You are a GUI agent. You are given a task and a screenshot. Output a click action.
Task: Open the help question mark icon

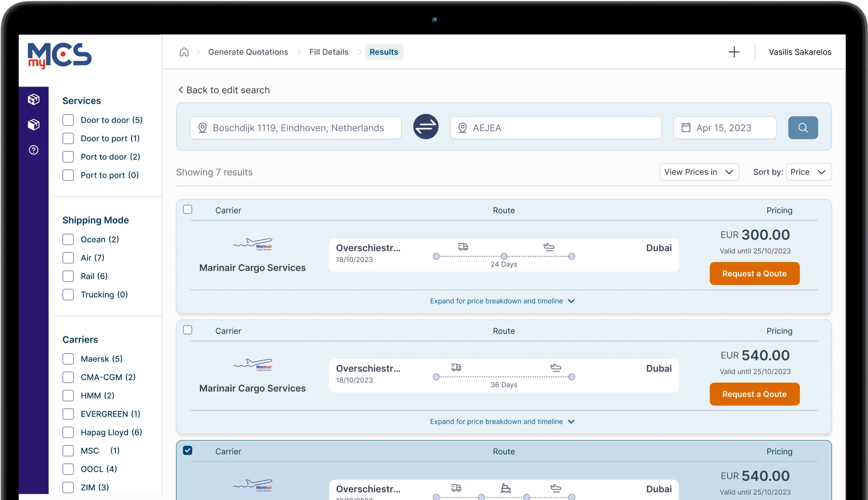34,150
